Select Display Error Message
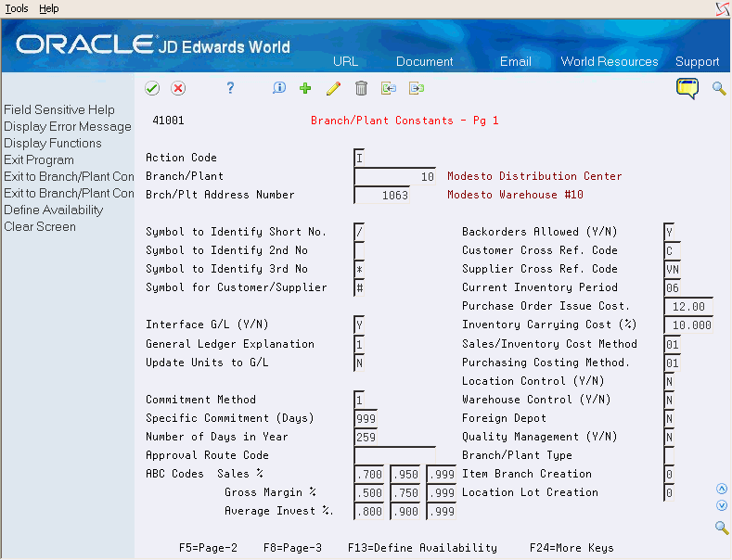 [67, 126]
